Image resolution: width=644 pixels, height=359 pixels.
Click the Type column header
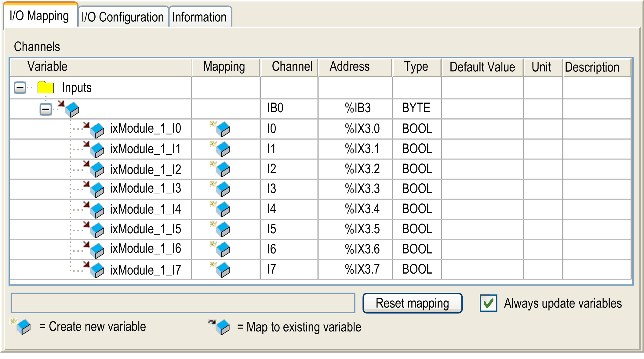[x=417, y=67]
